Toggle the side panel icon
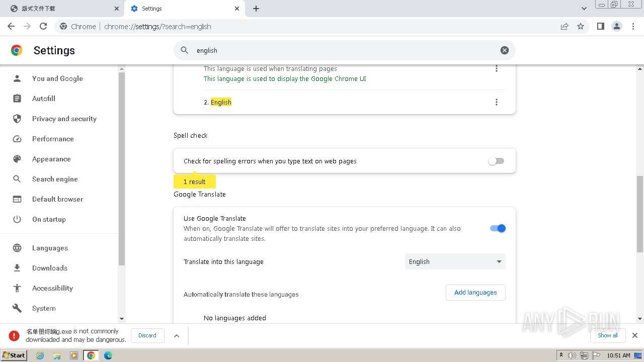This screenshot has height=362, width=644. (600, 26)
